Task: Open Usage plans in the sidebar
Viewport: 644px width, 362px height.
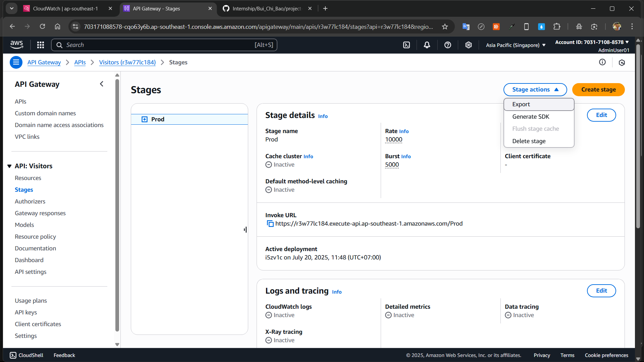Action: click(x=31, y=301)
